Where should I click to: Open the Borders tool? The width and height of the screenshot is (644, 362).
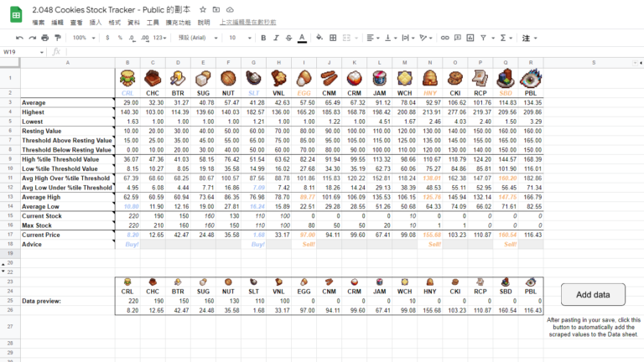tap(333, 38)
